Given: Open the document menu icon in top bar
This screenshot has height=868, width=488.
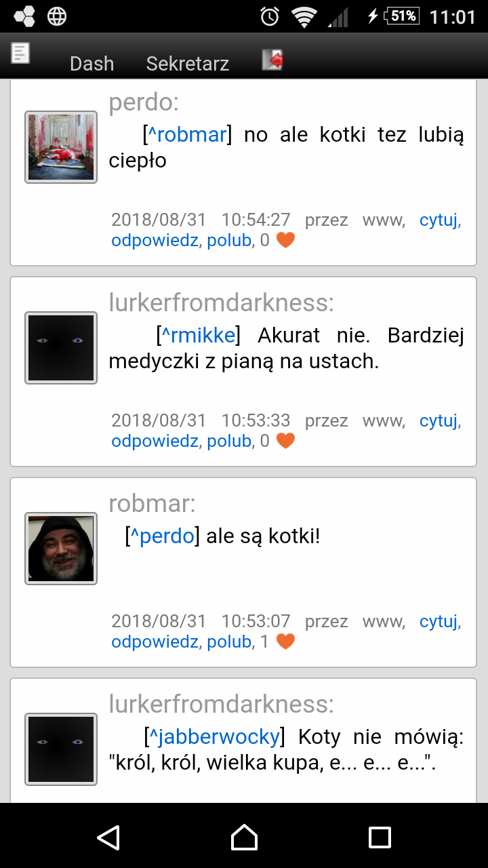Looking at the screenshot, I should (x=21, y=53).
